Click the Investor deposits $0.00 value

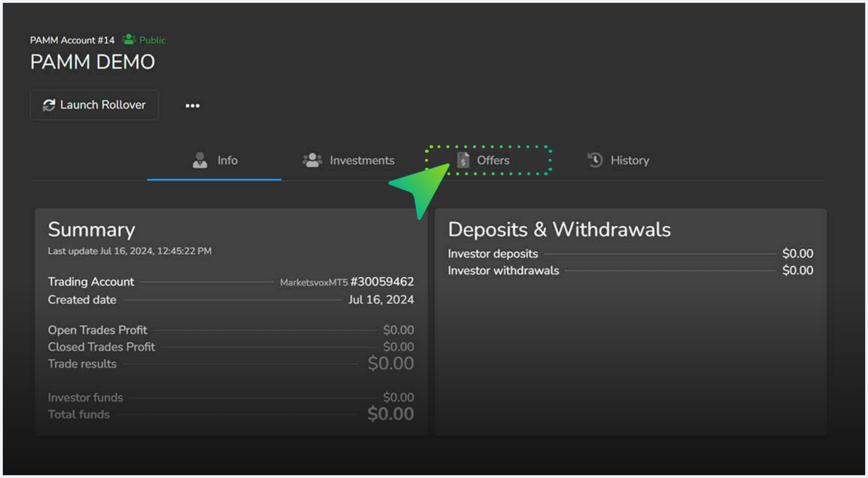798,254
